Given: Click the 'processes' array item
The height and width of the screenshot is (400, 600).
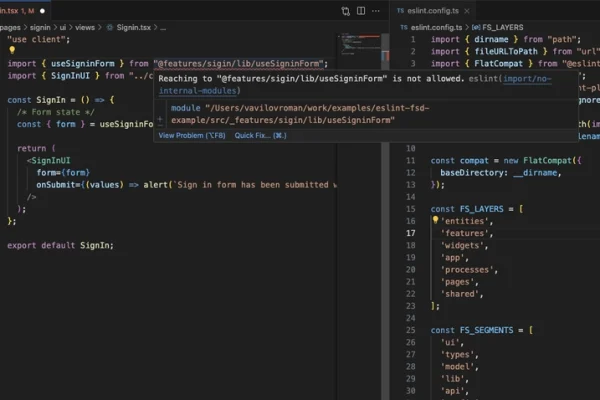Looking at the screenshot, I should pos(469,270).
